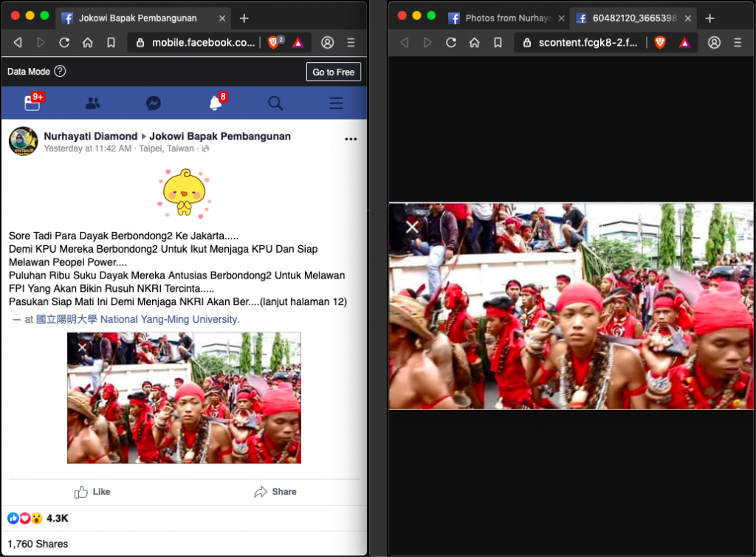Open National Yang-Ming University location link

(x=137, y=319)
